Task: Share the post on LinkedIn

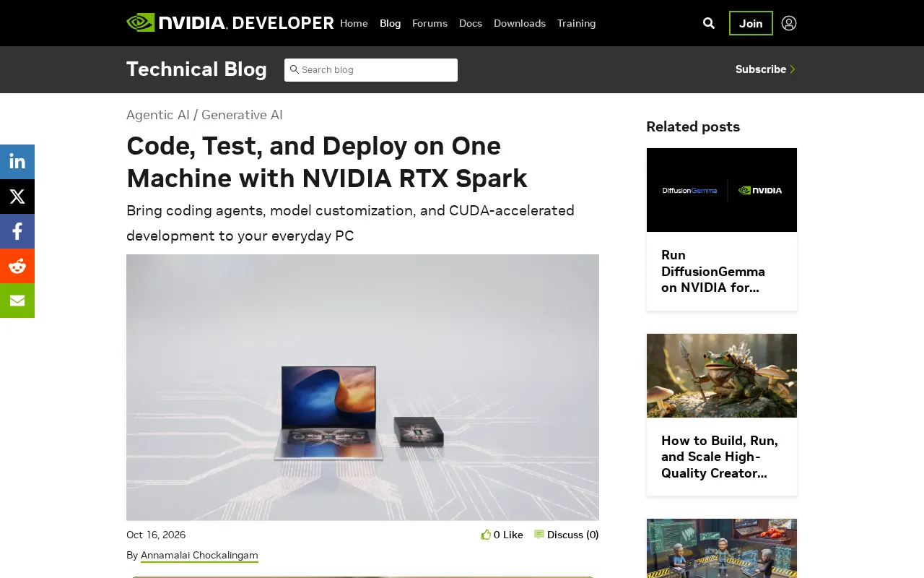Action: coord(17,162)
